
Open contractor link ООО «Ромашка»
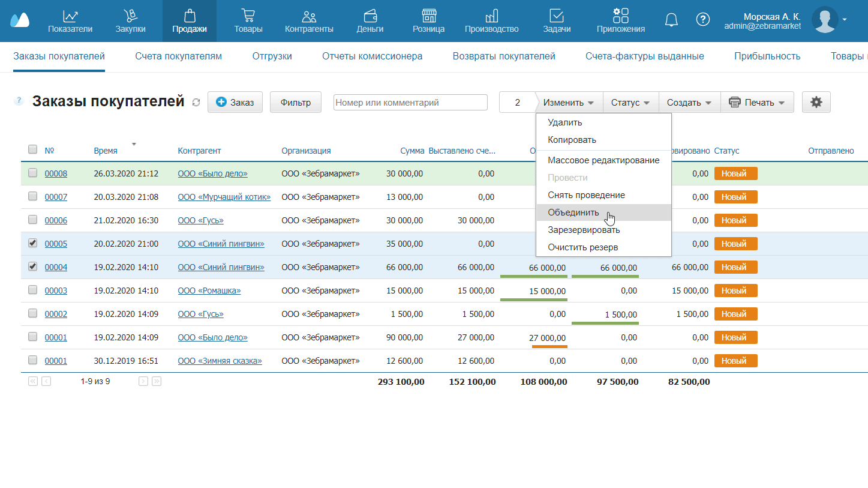(209, 291)
